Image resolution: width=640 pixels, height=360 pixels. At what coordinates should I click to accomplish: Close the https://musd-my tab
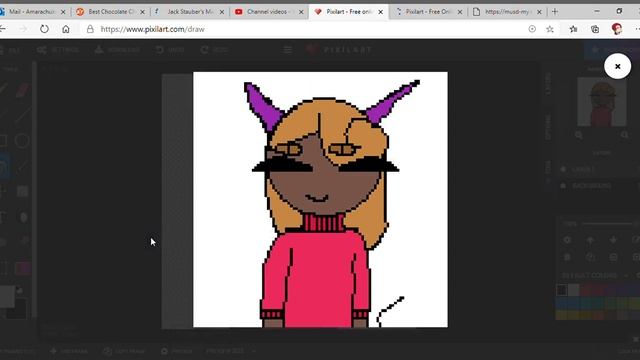click(x=539, y=12)
